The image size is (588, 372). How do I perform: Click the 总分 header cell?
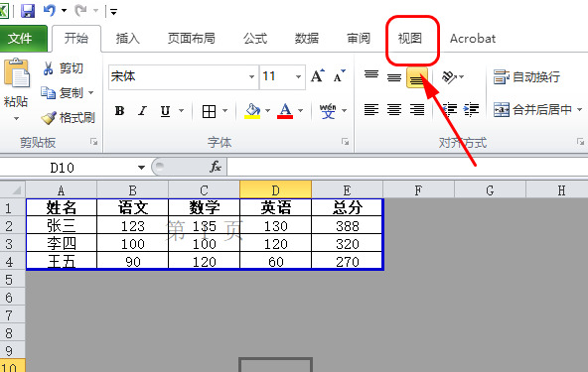coord(348,207)
